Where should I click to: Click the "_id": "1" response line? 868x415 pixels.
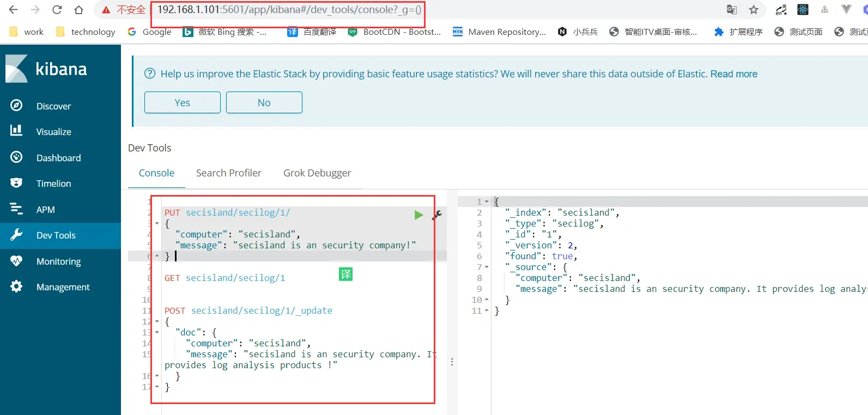pyautogui.click(x=533, y=234)
